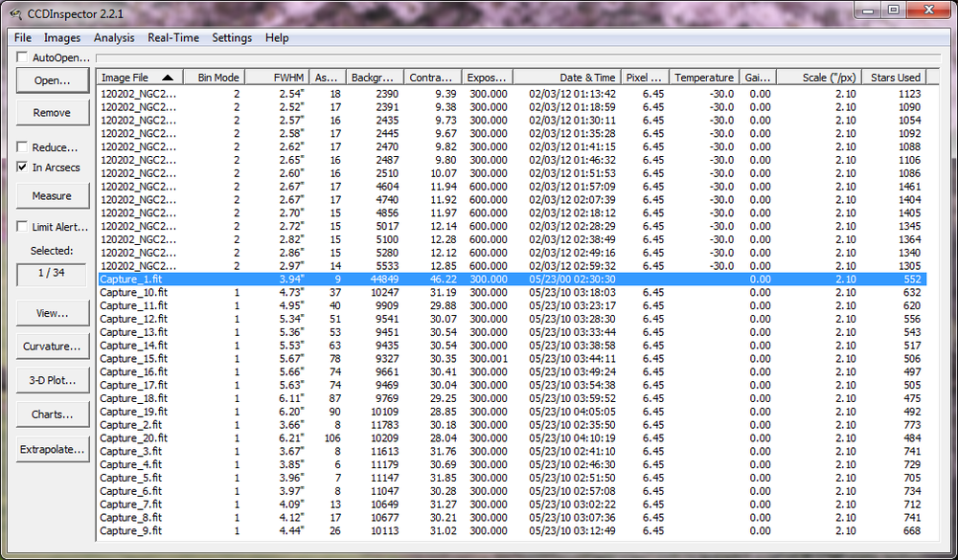Click the Gai... column header
Viewport: 958px width, 560px height.
click(x=758, y=78)
